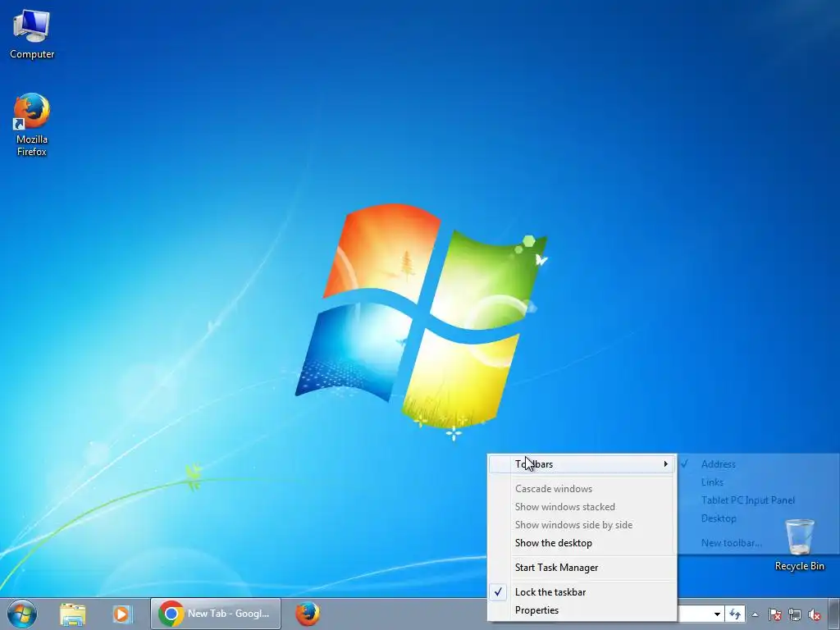Toggle Lock the taskbar option
This screenshot has width=840, height=630.
[582, 592]
